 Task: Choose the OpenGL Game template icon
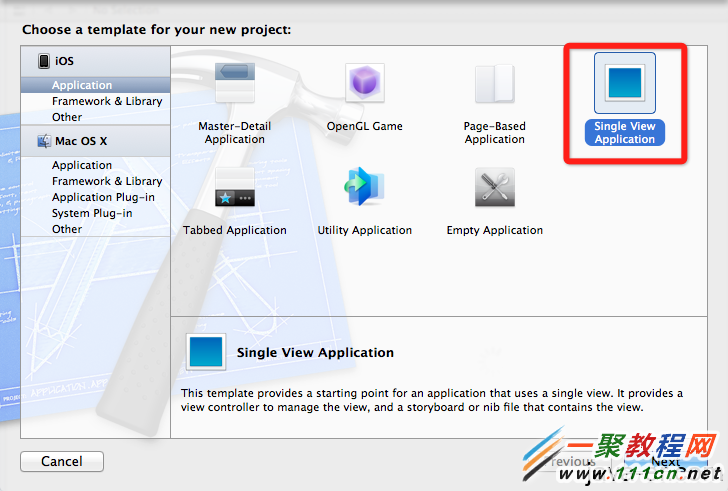pyautogui.click(x=364, y=83)
